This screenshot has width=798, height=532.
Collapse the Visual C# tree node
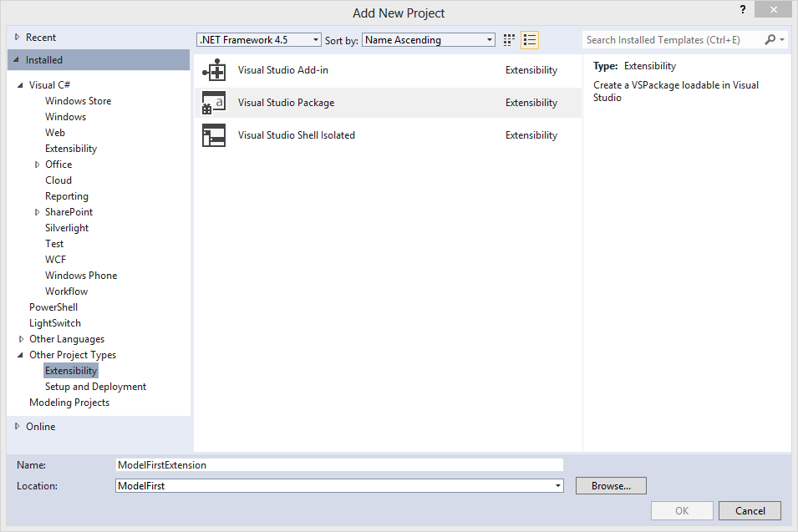pyautogui.click(x=21, y=85)
